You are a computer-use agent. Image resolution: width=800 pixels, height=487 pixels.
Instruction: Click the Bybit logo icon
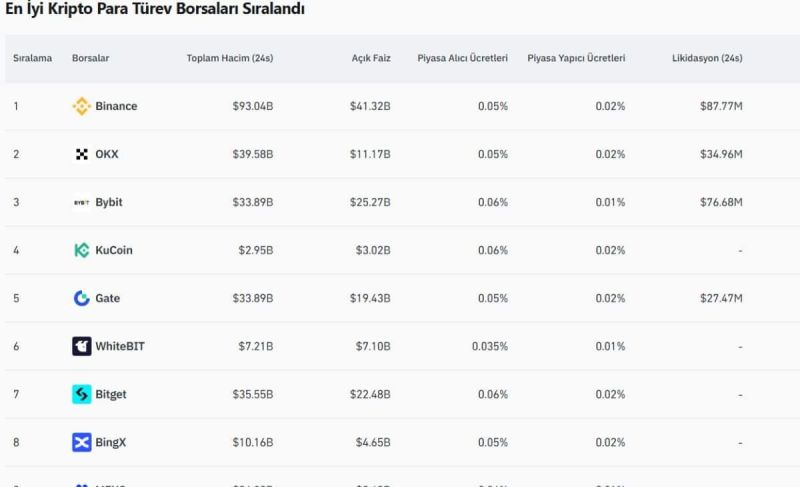pos(82,202)
